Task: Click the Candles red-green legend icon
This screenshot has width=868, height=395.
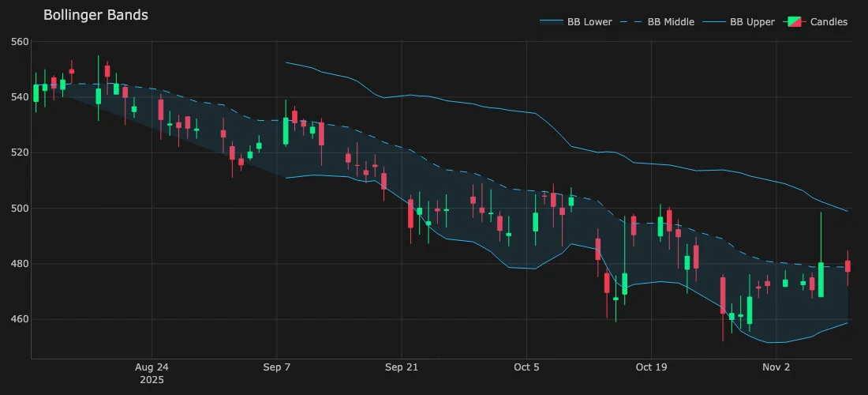Action: point(794,22)
